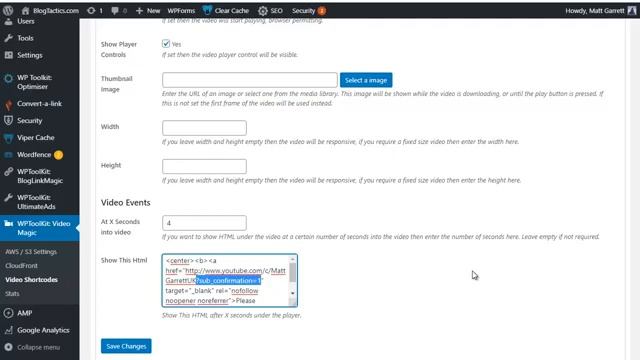Open the SEO admin bar menu

coord(271,11)
